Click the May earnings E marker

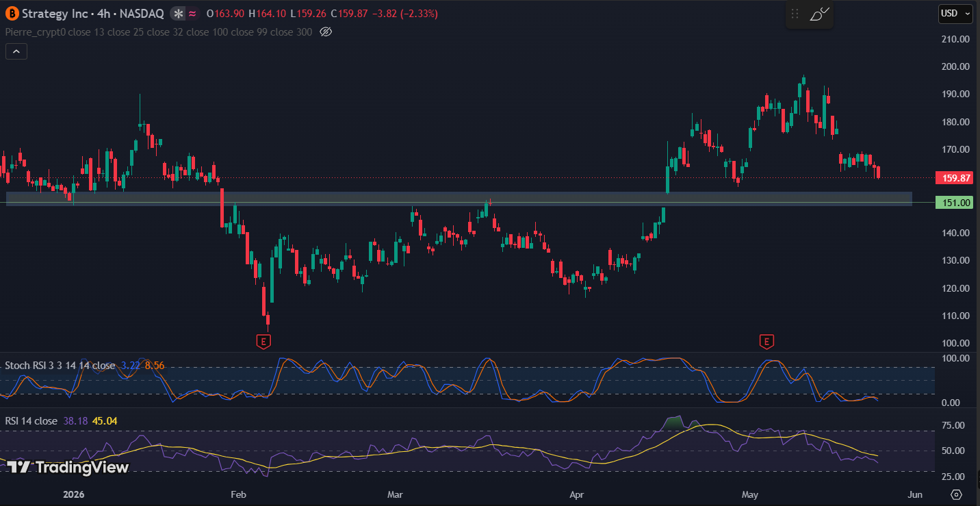point(766,341)
